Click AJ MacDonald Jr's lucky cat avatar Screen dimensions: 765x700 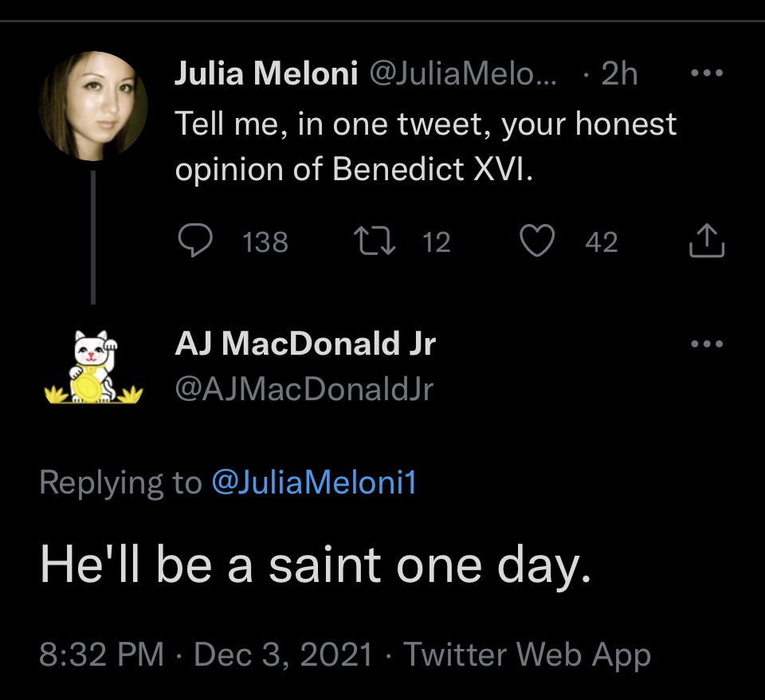(x=93, y=368)
